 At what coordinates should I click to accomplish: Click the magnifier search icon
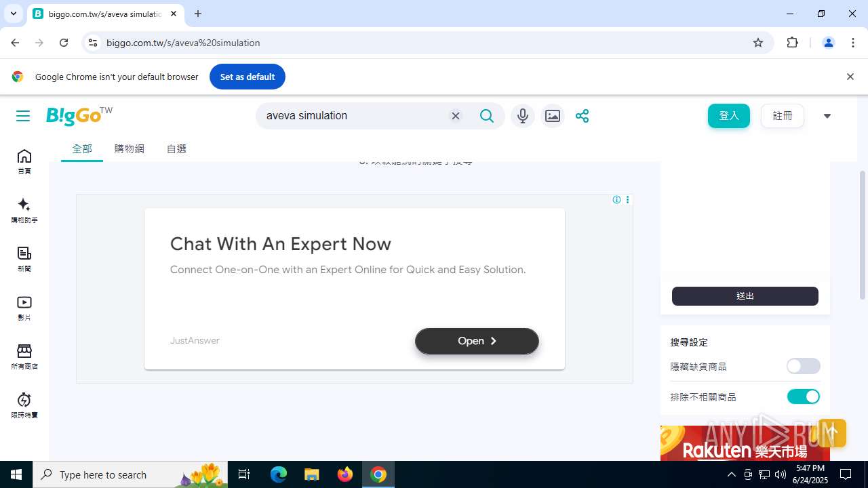point(487,116)
